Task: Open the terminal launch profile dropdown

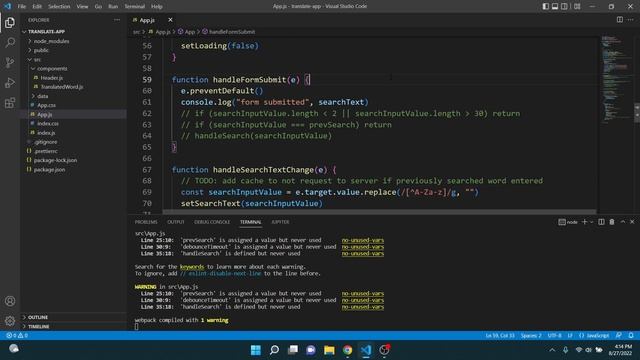Action: point(591,222)
